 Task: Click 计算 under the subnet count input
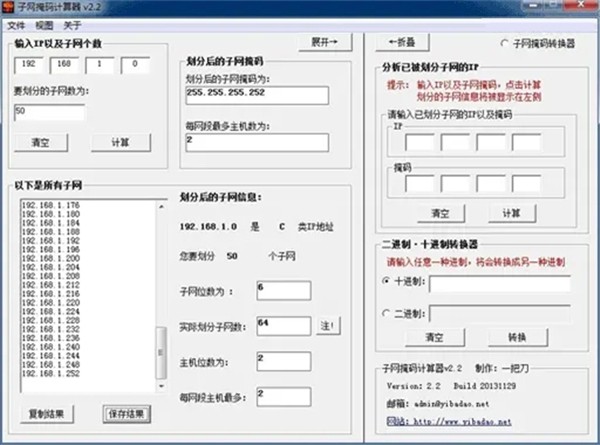(121, 143)
